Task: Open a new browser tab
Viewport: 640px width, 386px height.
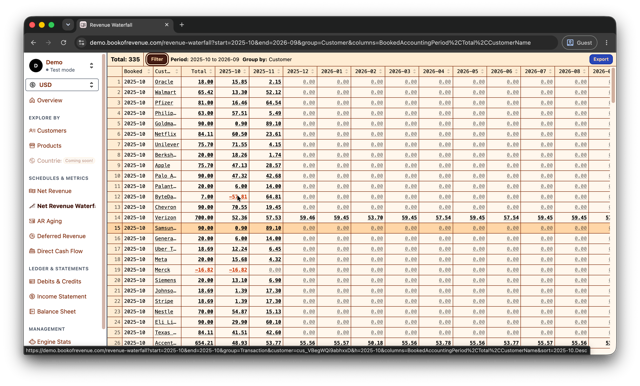Action: pyautogui.click(x=182, y=25)
